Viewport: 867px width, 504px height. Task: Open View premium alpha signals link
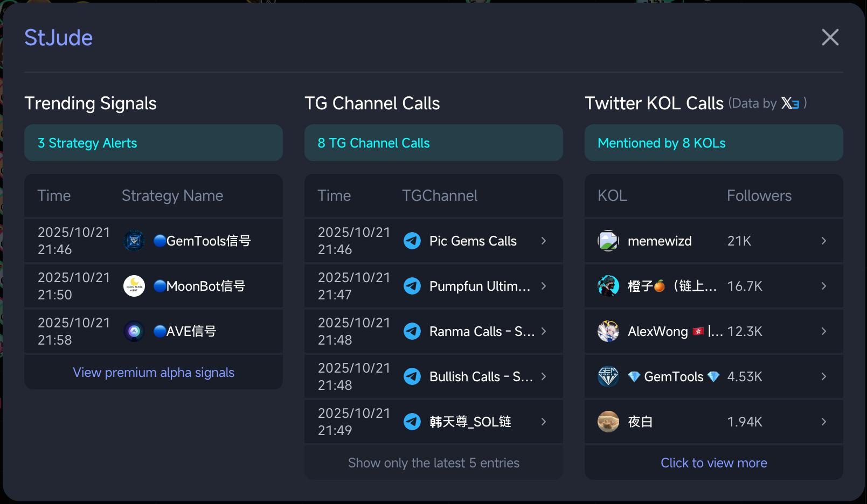(154, 373)
